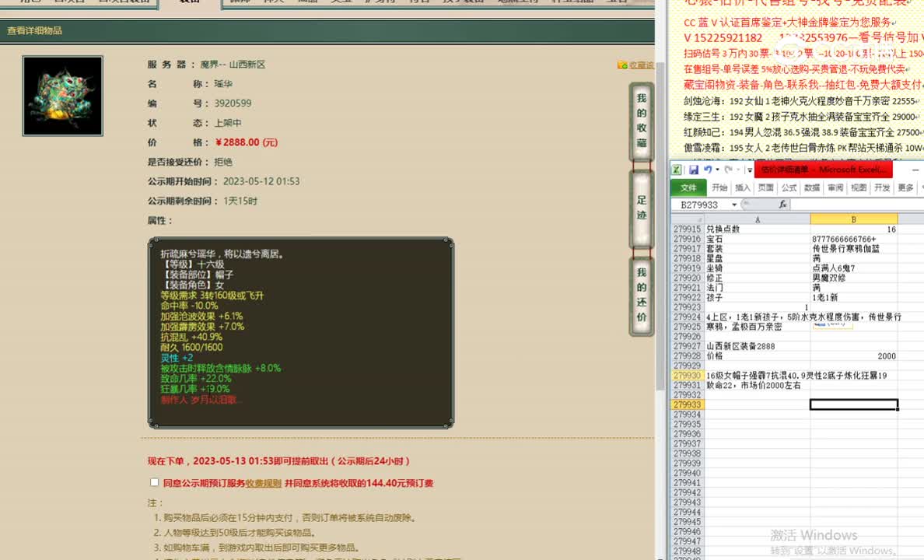
Task: Click cell reading 男魔双修
Action: [x=854, y=278]
